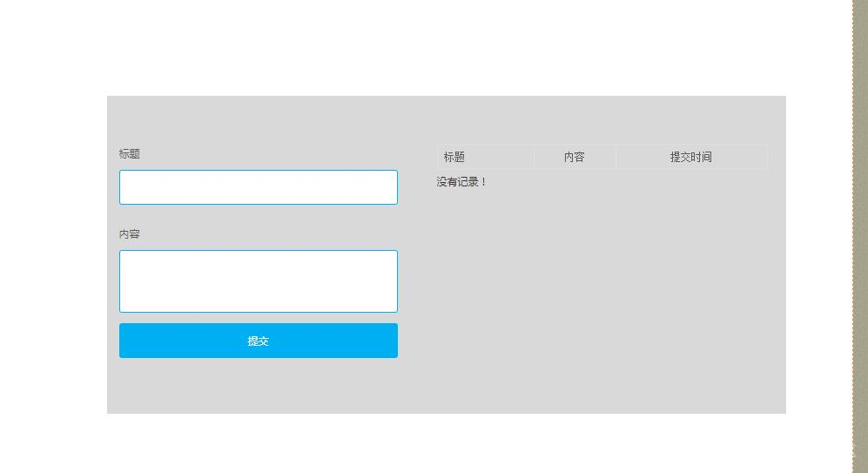Select the 内容 column header in the table
868x473 pixels.
(574, 157)
